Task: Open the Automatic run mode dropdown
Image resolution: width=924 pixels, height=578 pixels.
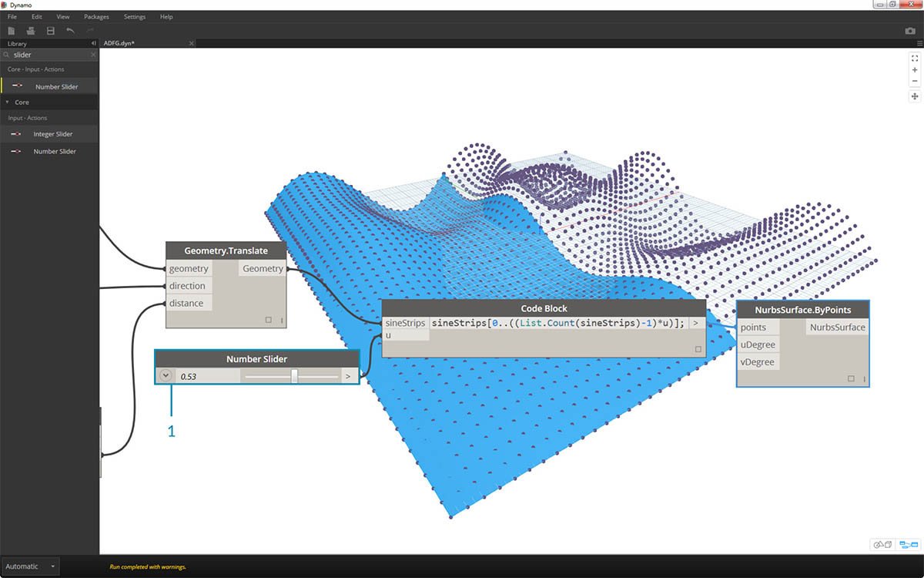Action: coord(31,566)
